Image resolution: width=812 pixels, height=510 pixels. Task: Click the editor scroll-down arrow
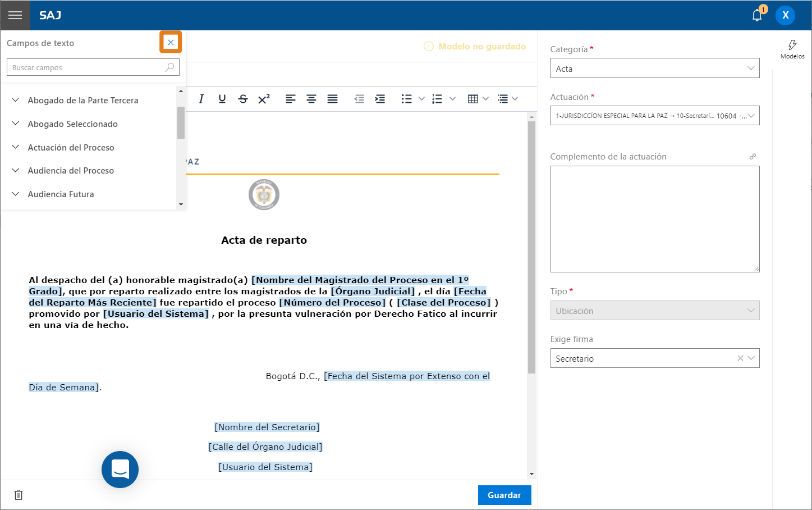click(531, 475)
